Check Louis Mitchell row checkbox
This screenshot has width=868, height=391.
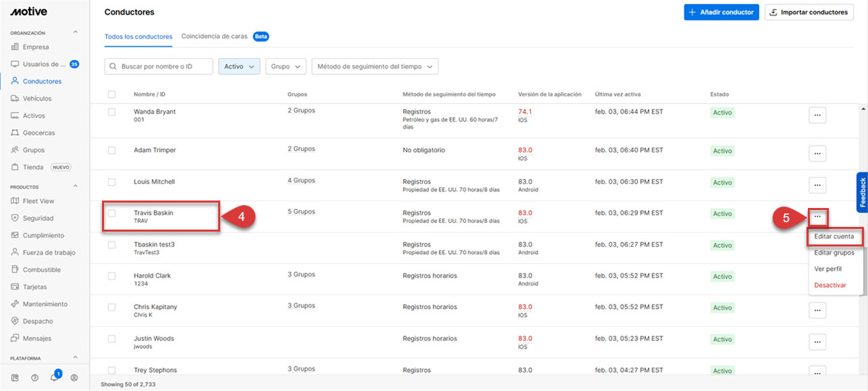(x=111, y=182)
